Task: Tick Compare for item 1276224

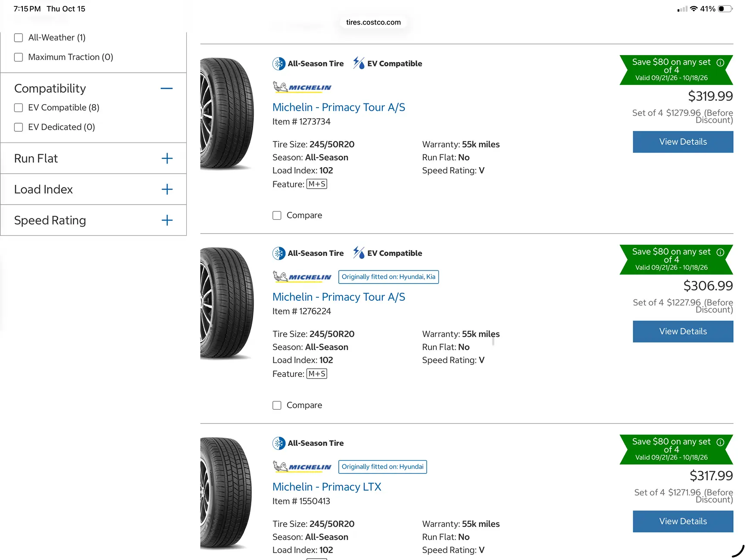Action: [277, 405]
